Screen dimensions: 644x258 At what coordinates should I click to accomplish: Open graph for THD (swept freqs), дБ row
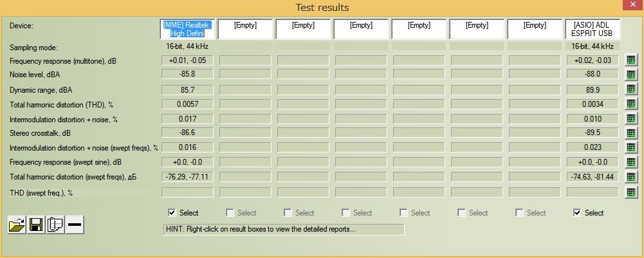(631, 177)
